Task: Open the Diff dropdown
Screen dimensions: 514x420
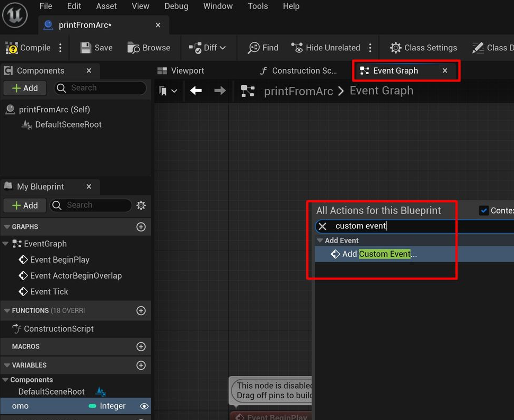Action: [x=207, y=48]
